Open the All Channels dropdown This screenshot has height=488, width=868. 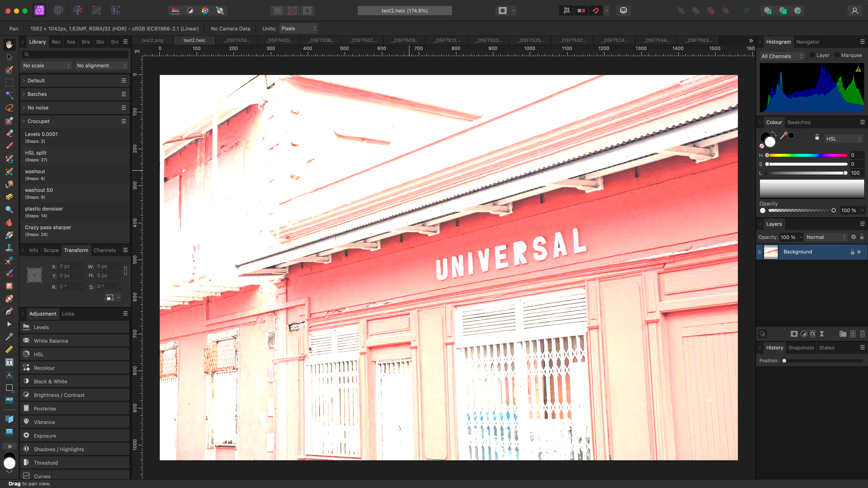pyautogui.click(x=782, y=56)
